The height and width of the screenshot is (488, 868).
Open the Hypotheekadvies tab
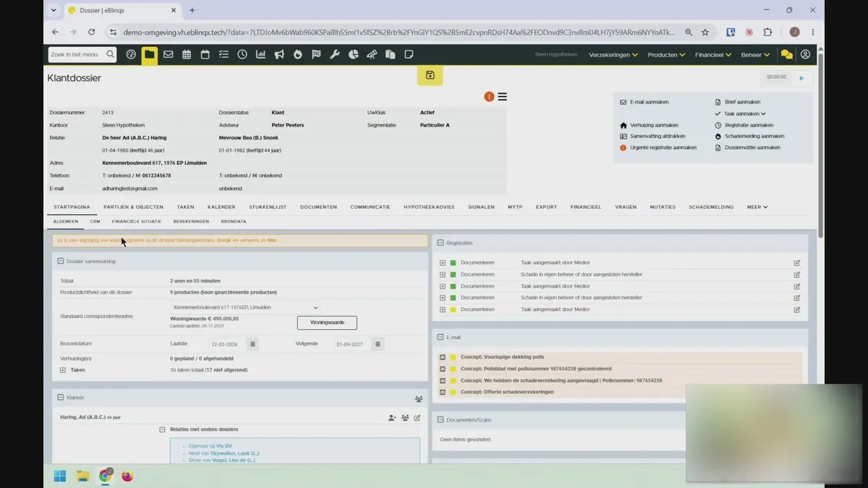429,207
